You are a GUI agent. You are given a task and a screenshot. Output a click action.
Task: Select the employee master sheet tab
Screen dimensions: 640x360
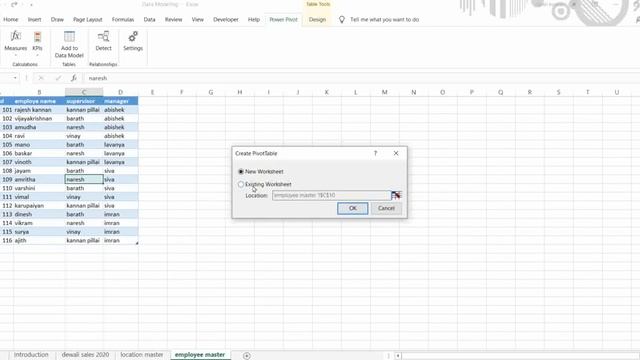pos(200,355)
